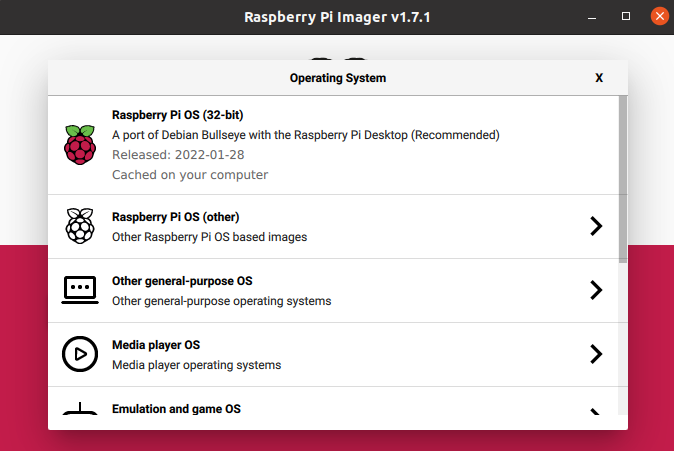Click the play-circle Media player icon

(x=80, y=354)
